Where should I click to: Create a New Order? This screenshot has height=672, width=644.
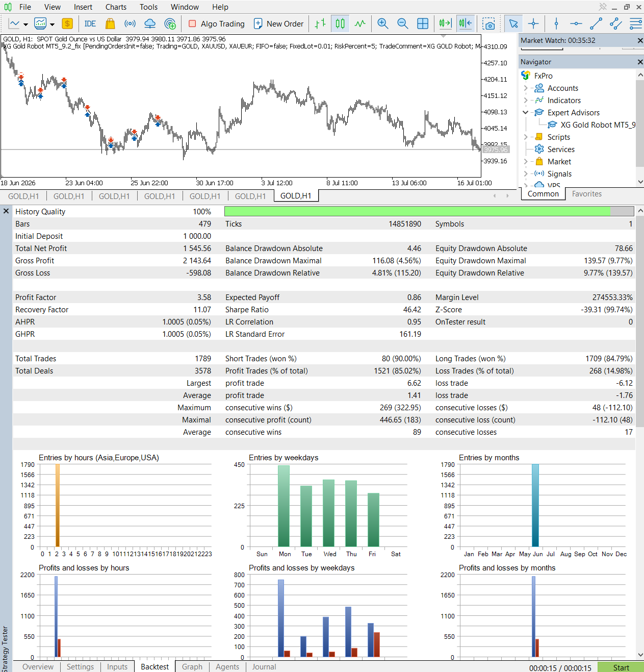tap(278, 23)
